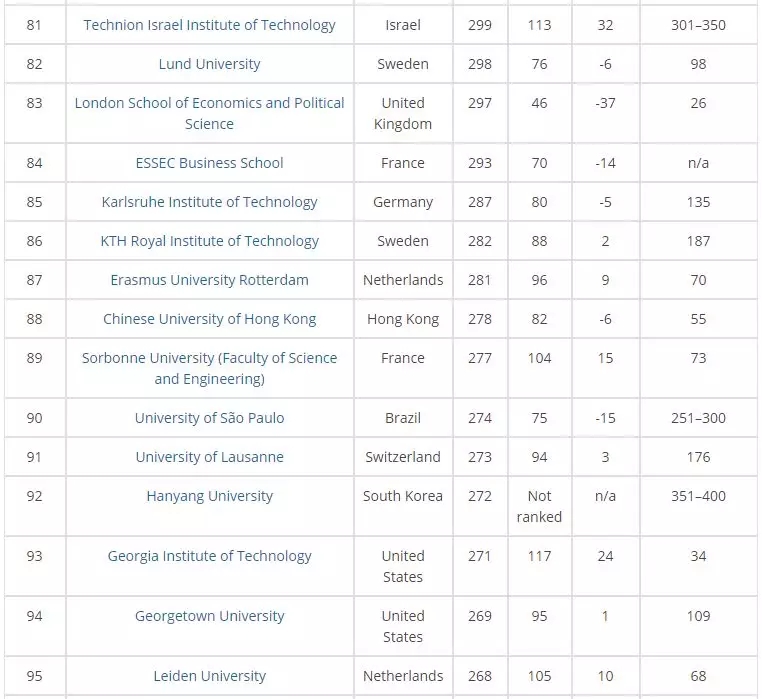
Task: Click KTH Royal Institute of Technology
Action: tap(209, 241)
